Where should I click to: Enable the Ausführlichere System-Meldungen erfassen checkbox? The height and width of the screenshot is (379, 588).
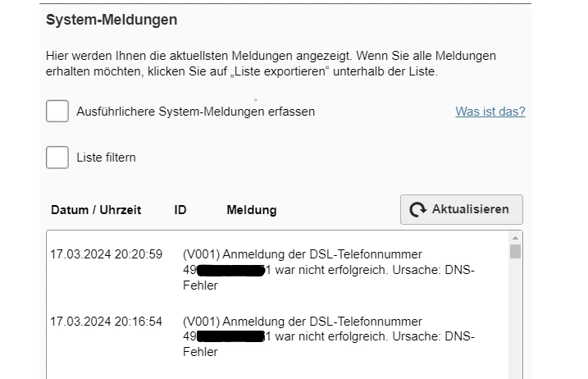point(57,111)
